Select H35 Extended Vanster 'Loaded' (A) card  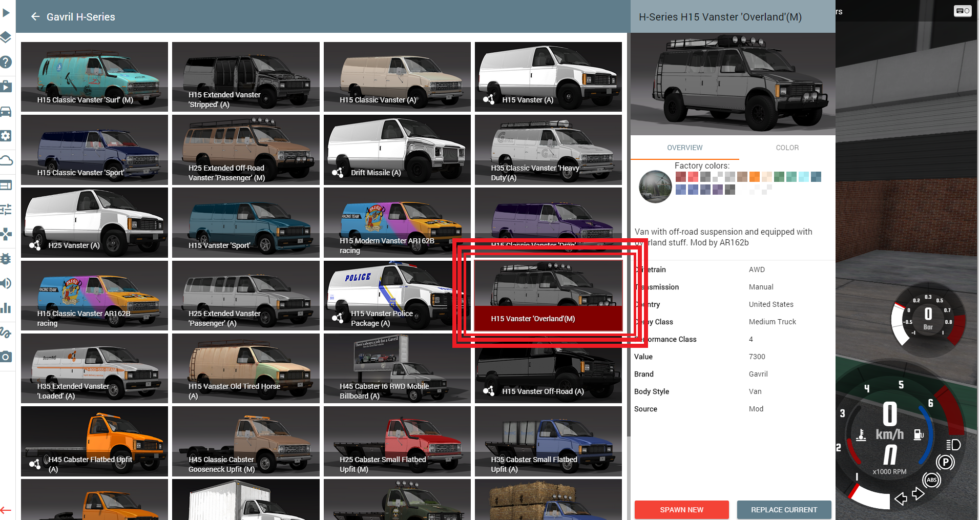(94, 368)
